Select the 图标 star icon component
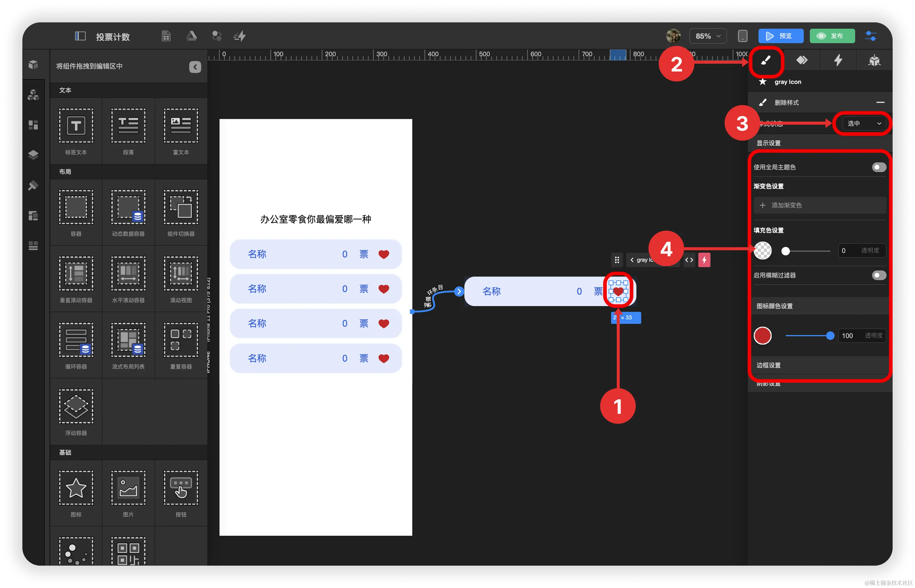The width and height of the screenshot is (915, 588). coord(76,488)
